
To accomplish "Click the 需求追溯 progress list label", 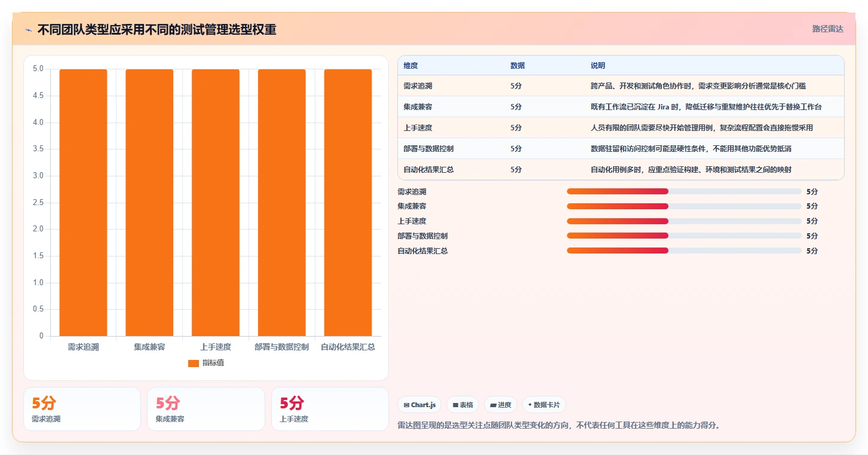I will click(x=412, y=192).
